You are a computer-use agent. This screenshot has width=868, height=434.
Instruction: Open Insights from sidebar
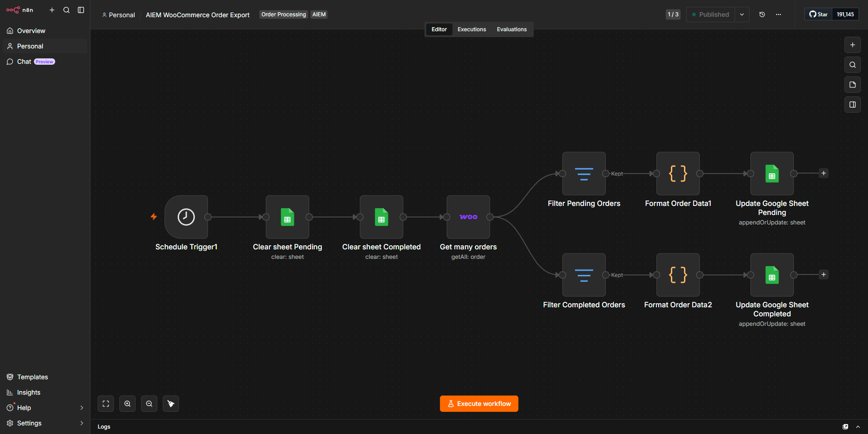(x=45, y=392)
